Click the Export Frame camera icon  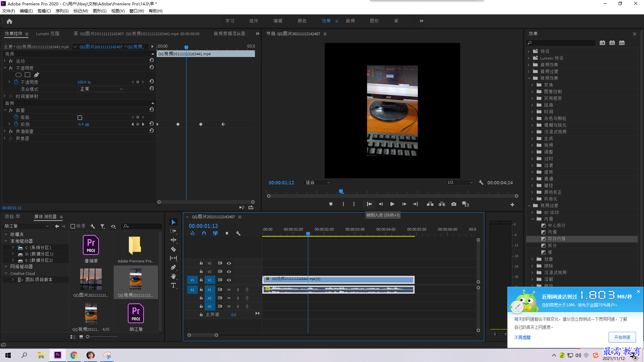click(454, 204)
